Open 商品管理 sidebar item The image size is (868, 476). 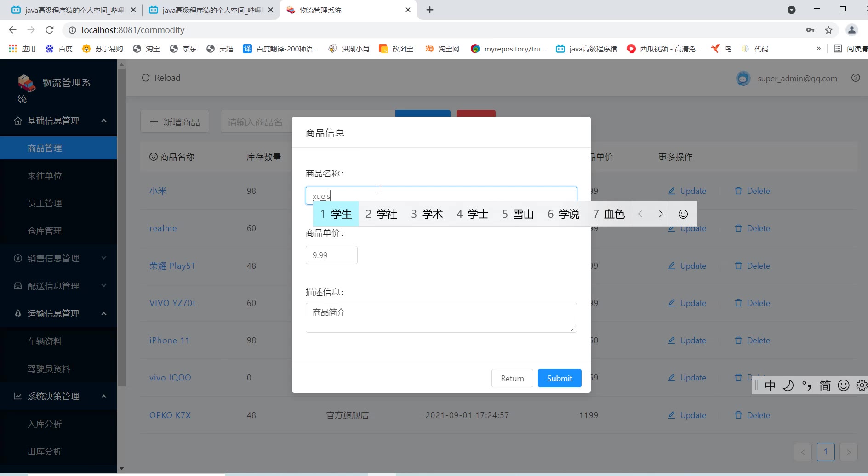[x=58, y=148]
